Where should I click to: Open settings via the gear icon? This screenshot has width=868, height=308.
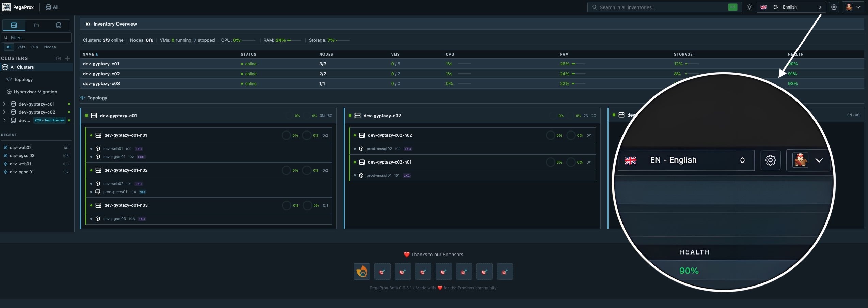point(834,7)
